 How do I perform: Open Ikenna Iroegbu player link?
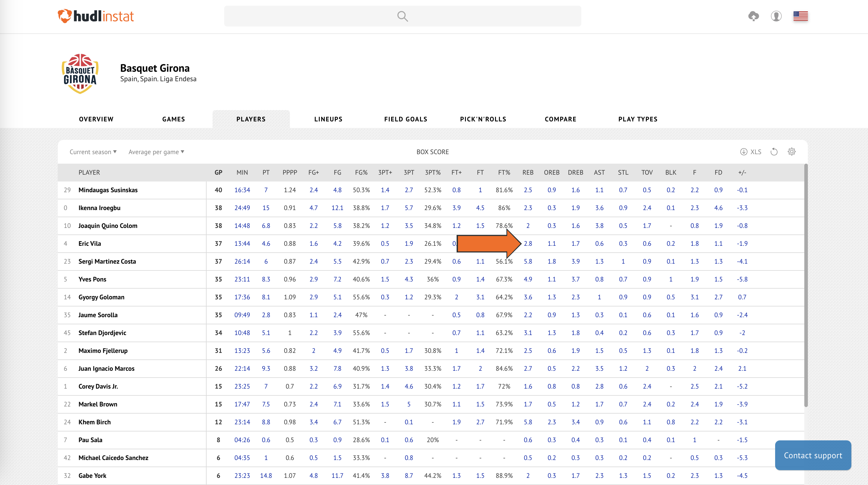(x=99, y=208)
